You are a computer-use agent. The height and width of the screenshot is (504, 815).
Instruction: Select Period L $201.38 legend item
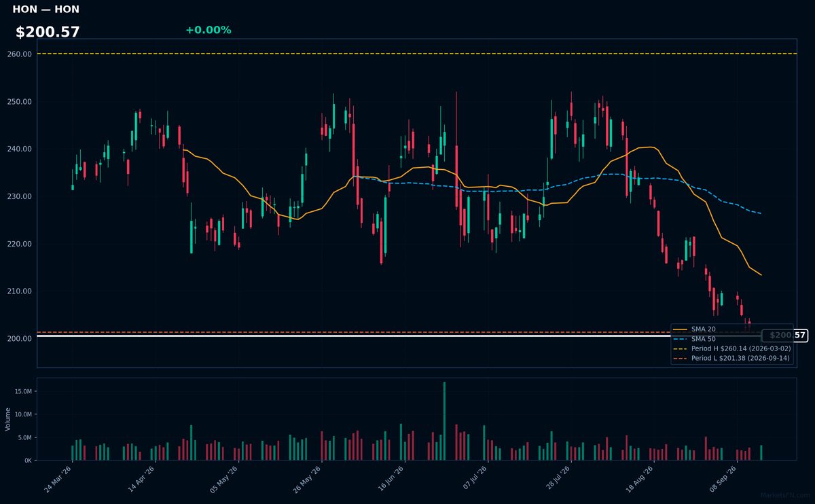click(x=731, y=358)
